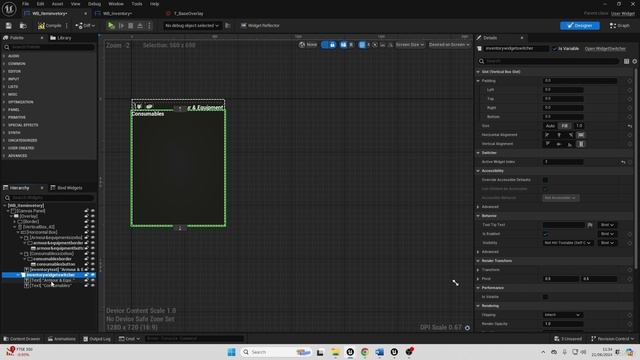This screenshot has width=640, height=360.
Task: Select horizontal alignment fill icon
Action: pos(581,135)
